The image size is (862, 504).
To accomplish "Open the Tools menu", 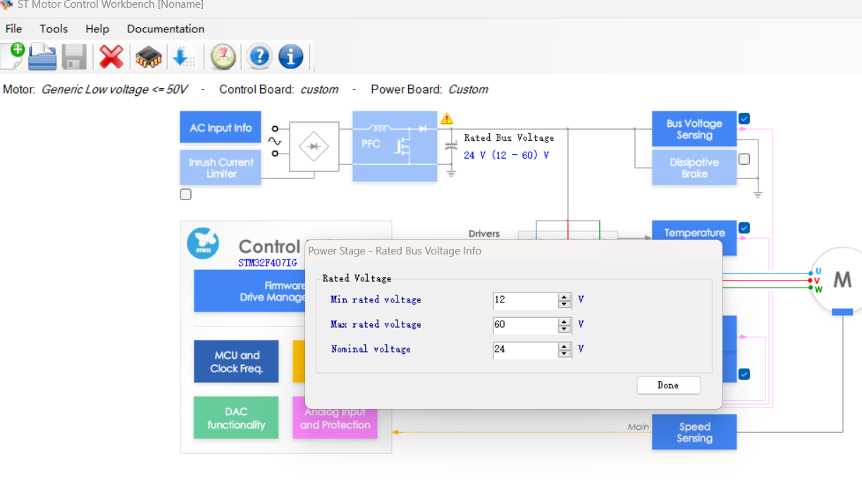I will tap(54, 29).
